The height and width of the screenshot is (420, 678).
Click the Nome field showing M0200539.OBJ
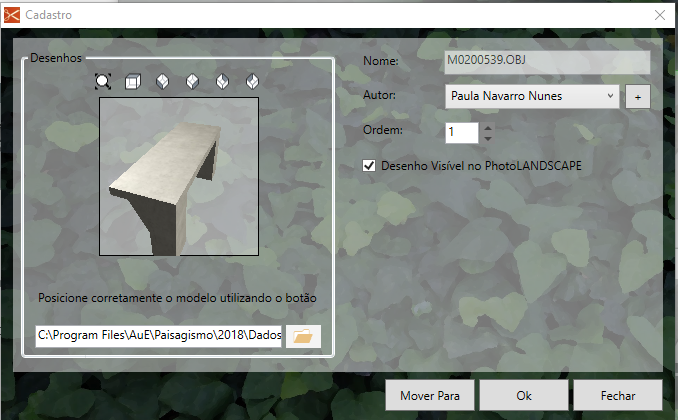(546, 62)
